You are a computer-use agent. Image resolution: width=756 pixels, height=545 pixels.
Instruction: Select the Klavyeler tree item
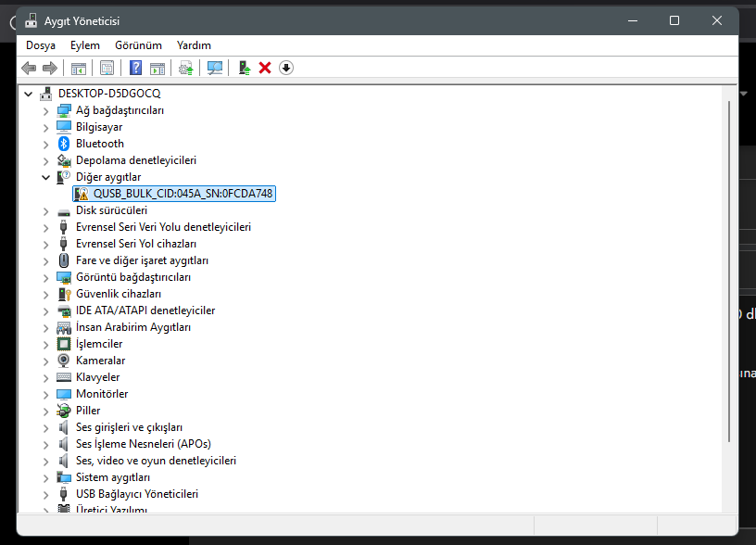[97, 377]
